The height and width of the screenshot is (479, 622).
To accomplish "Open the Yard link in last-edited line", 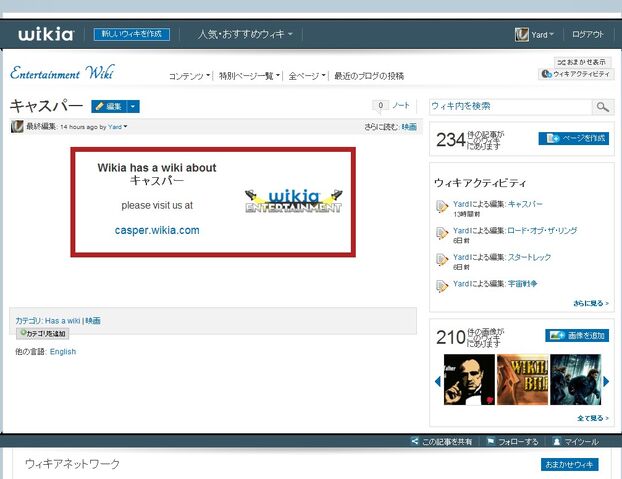I will (x=115, y=127).
